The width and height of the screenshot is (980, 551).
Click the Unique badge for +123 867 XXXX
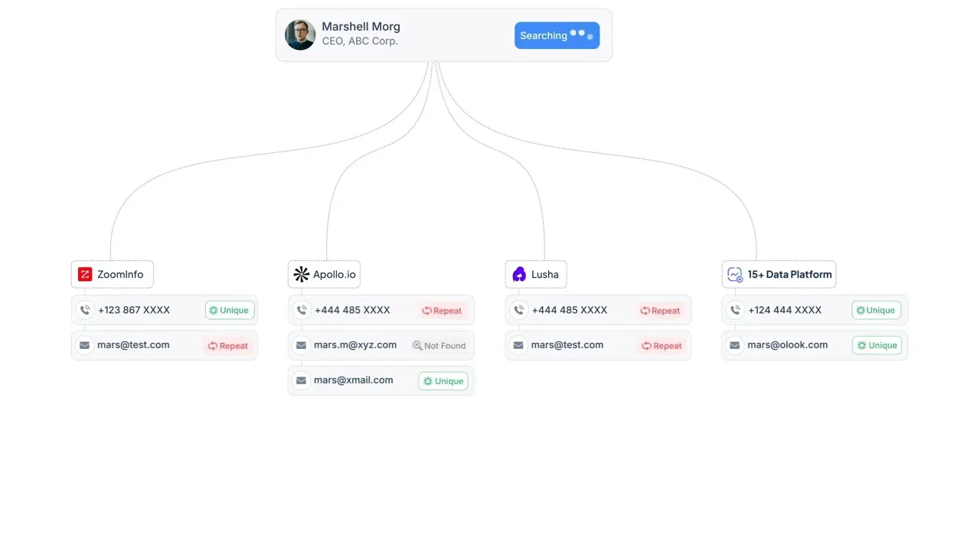click(x=230, y=310)
